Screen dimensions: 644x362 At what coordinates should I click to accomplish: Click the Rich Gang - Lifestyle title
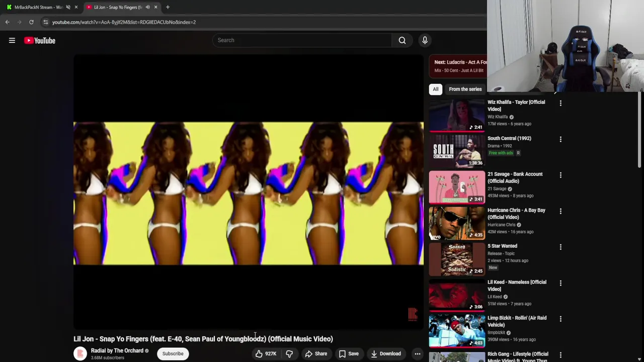pos(518,356)
